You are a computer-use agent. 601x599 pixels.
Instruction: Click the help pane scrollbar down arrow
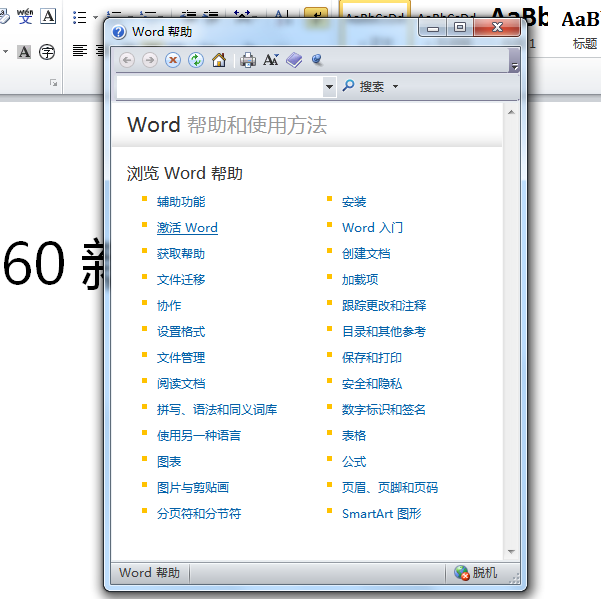tap(512, 551)
